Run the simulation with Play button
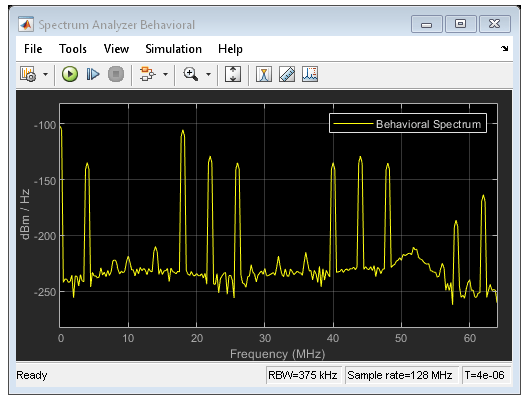This screenshot has height=398, width=524. pyautogui.click(x=70, y=74)
